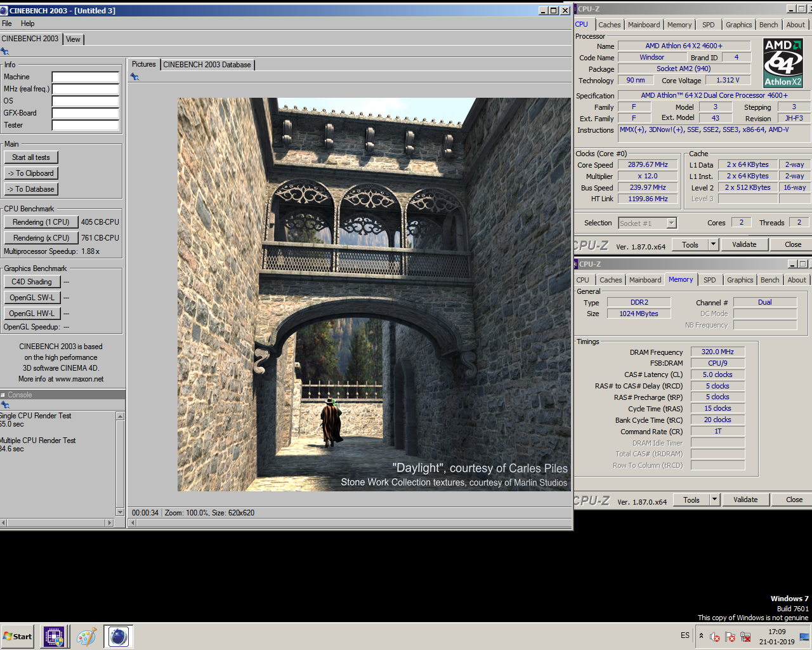
Task: Click Validate in upper CPU-Z window
Action: coord(744,244)
